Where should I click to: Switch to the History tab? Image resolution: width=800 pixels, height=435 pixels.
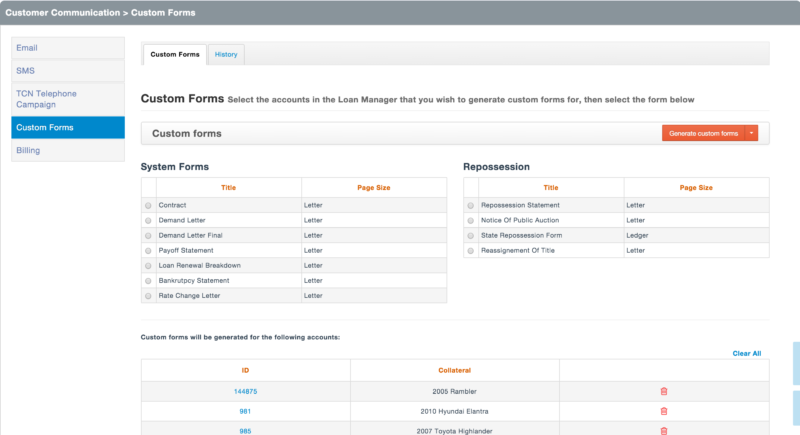226,55
